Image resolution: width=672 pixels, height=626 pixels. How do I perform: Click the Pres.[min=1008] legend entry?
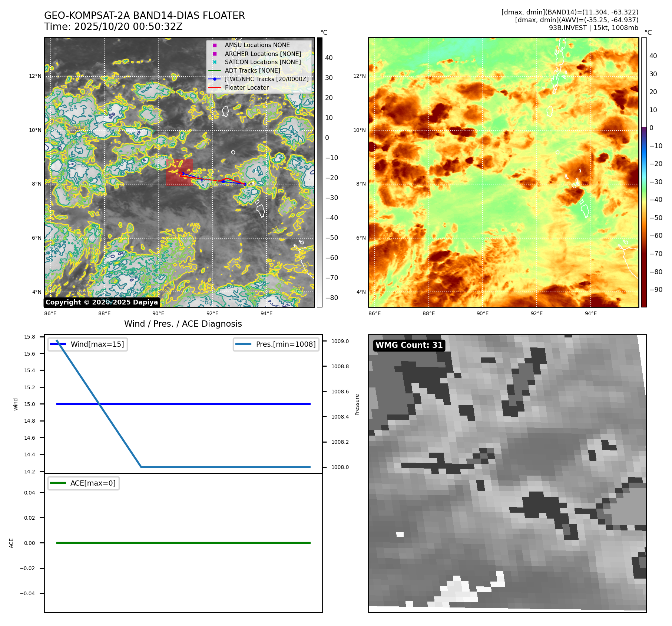point(277,344)
